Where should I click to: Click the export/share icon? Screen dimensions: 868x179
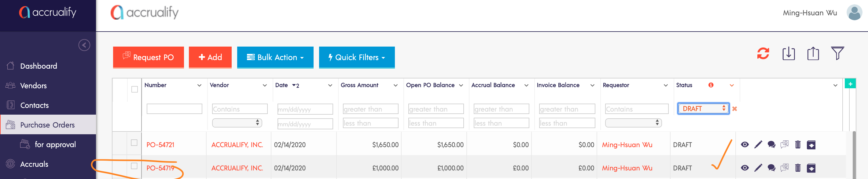tap(813, 53)
